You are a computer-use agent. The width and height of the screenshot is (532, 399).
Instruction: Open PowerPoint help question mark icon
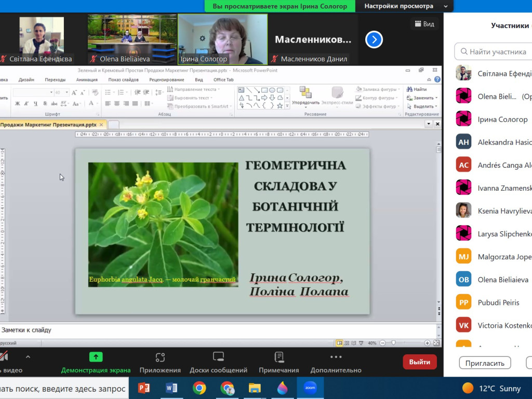click(x=437, y=79)
